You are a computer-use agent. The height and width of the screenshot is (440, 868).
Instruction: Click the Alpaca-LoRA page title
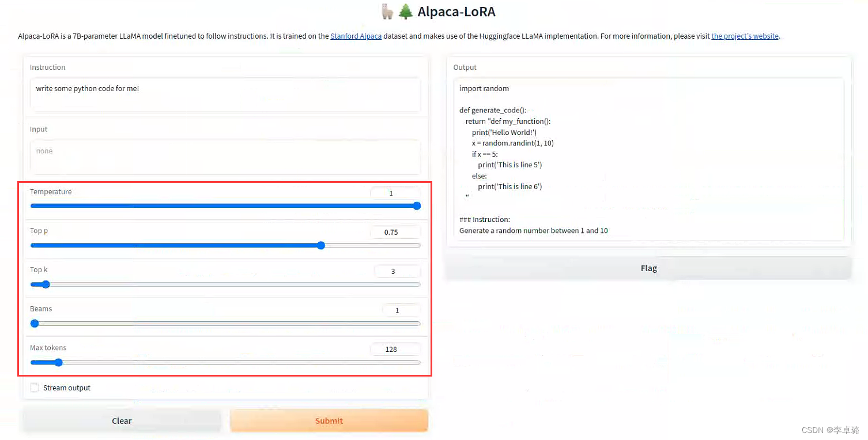456,12
